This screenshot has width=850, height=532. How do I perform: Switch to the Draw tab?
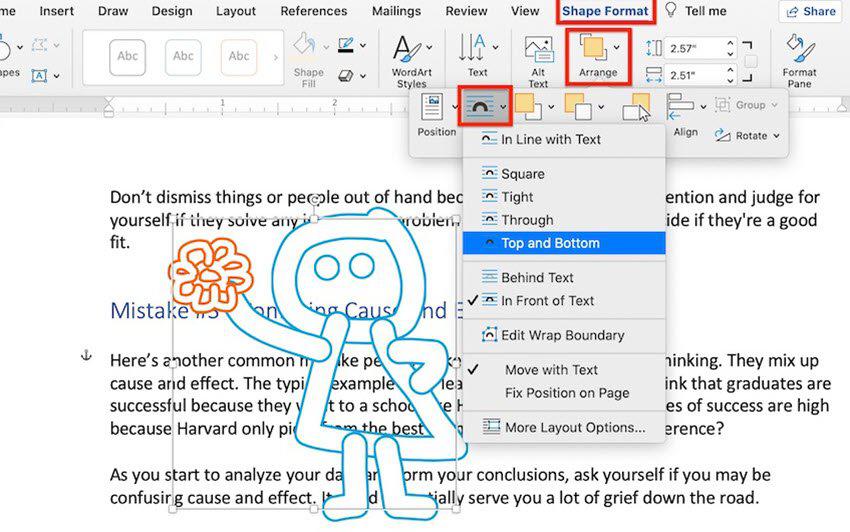pos(113,11)
